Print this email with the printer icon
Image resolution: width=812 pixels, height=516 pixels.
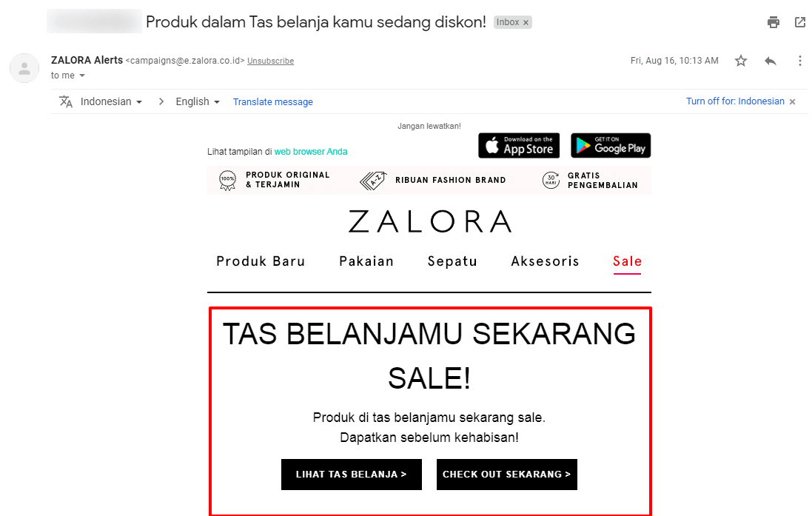(x=774, y=22)
